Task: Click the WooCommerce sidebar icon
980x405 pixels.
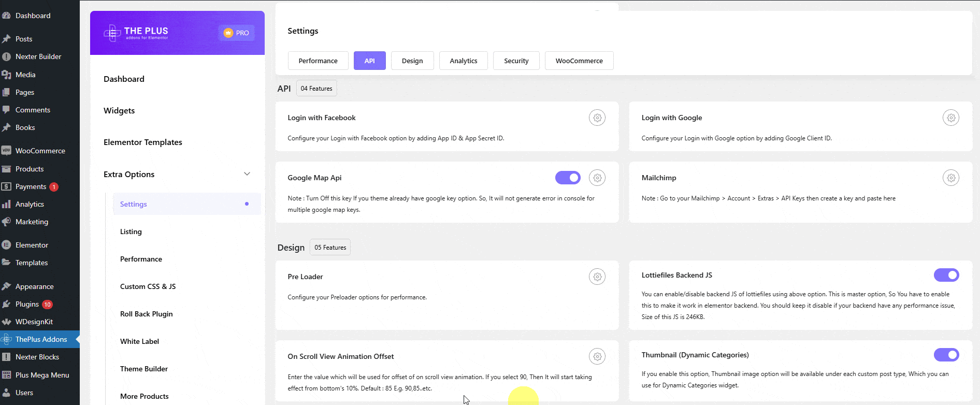Action: pos(6,151)
